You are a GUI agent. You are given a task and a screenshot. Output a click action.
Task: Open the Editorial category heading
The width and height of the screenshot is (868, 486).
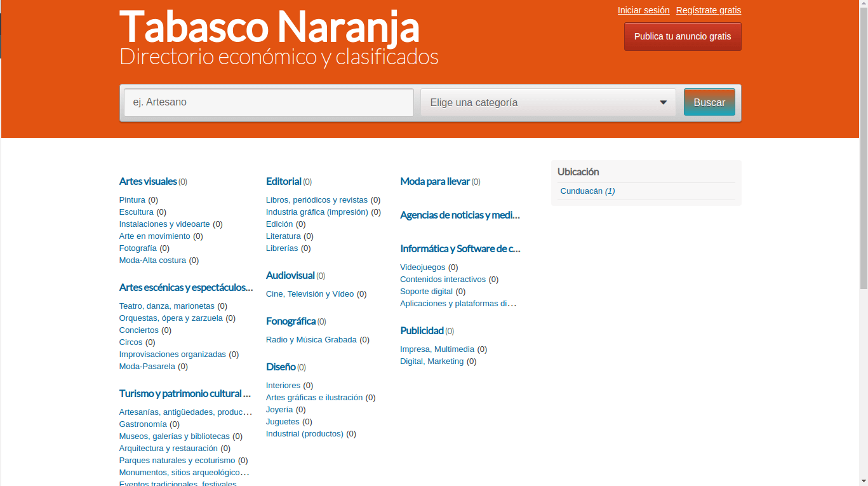(x=283, y=182)
